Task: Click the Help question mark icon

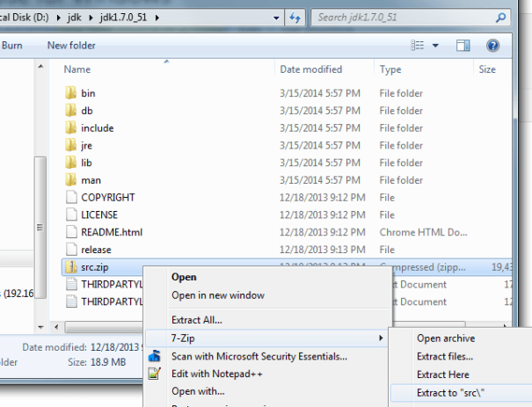Action: click(492, 45)
